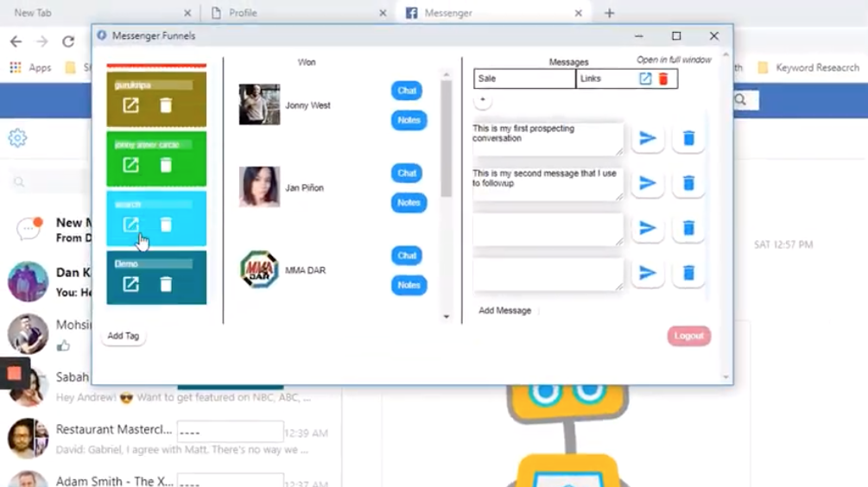The height and width of the screenshot is (487, 868).
Task: Open Chat with Jan Piñon
Action: pos(406,174)
